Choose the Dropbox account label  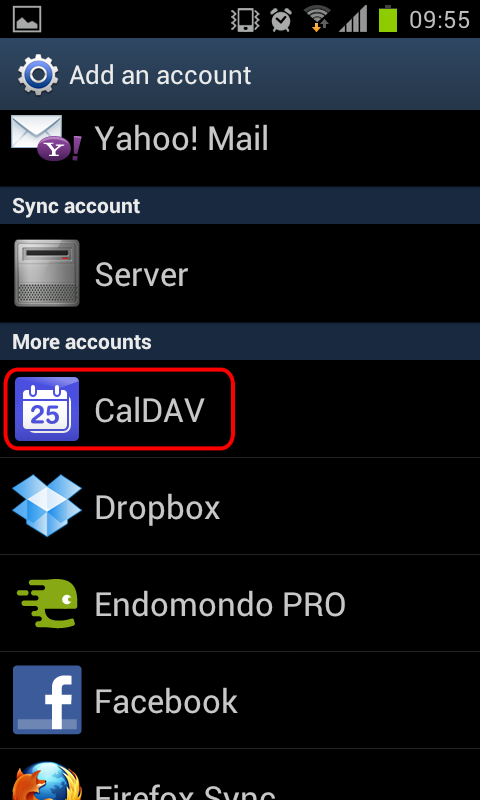pyautogui.click(x=157, y=507)
